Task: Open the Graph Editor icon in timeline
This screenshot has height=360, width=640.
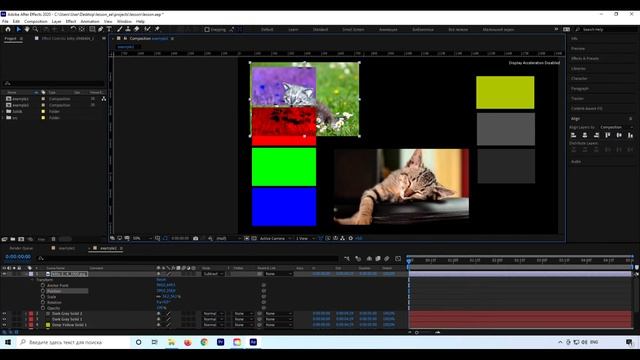Action: pos(398,259)
